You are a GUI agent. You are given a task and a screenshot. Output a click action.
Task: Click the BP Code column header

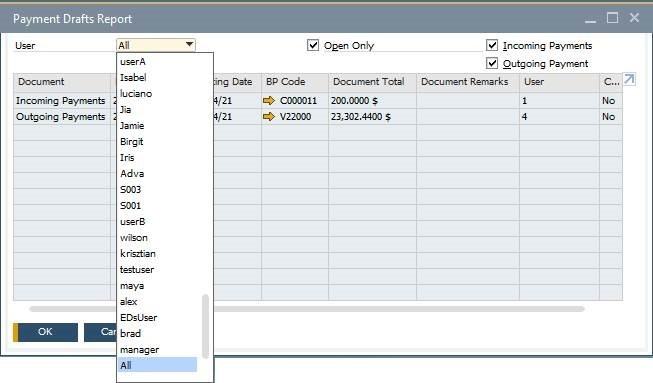coord(295,82)
